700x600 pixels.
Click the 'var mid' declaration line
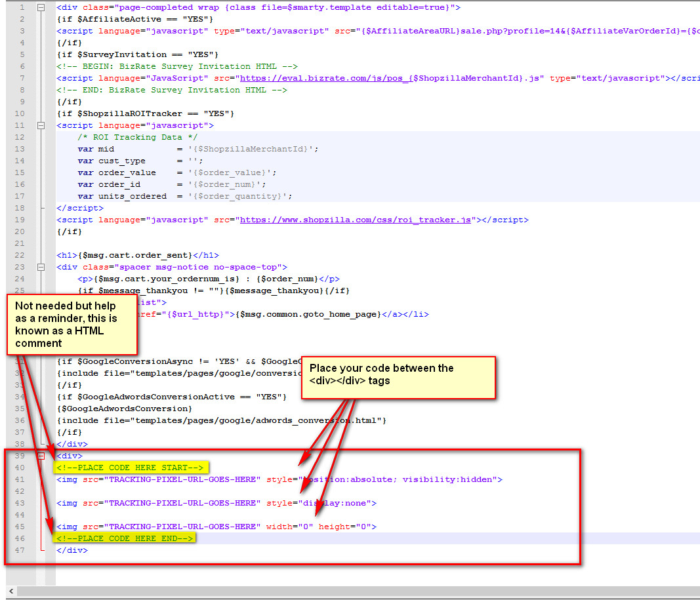[197, 149]
